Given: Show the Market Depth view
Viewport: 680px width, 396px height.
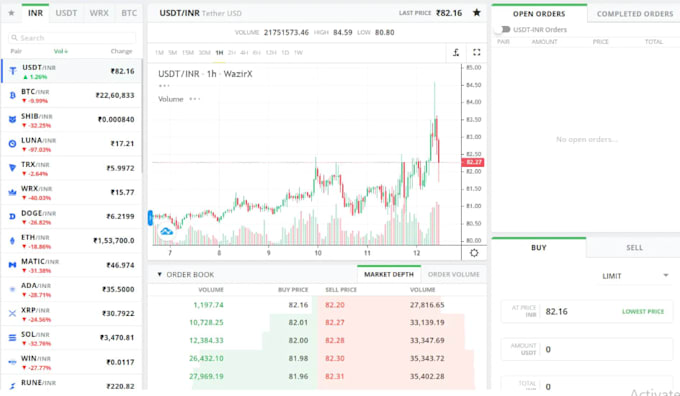Looking at the screenshot, I should point(389,275).
